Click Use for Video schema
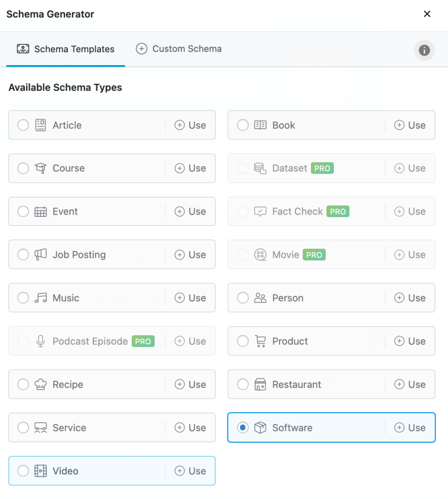The image size is (448, 499). click(190, 471)
